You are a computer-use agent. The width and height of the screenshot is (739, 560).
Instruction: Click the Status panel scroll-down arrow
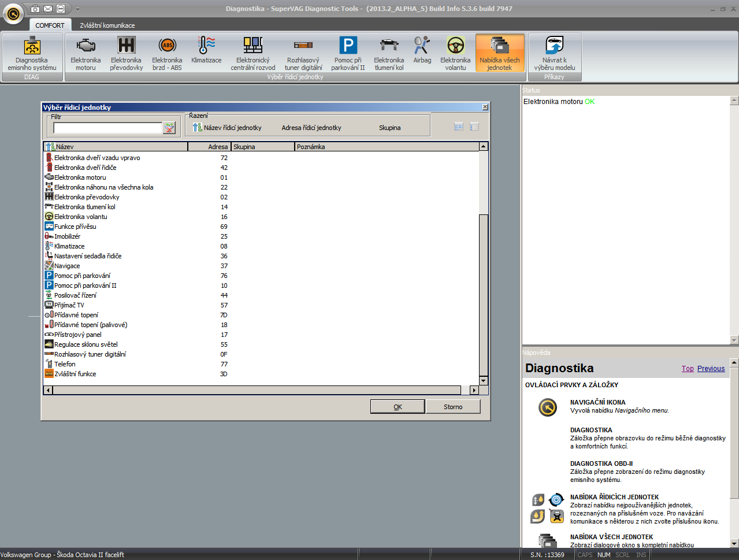[734, 340]
